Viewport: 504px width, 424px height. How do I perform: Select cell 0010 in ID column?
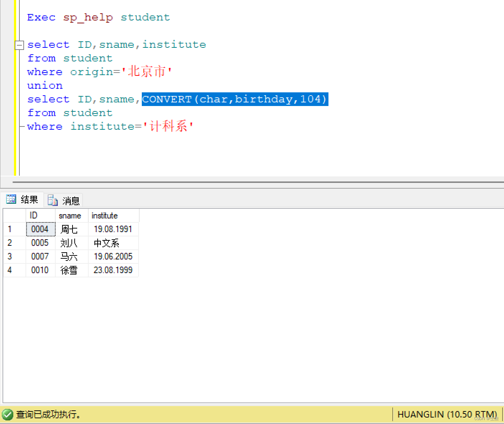41,270
